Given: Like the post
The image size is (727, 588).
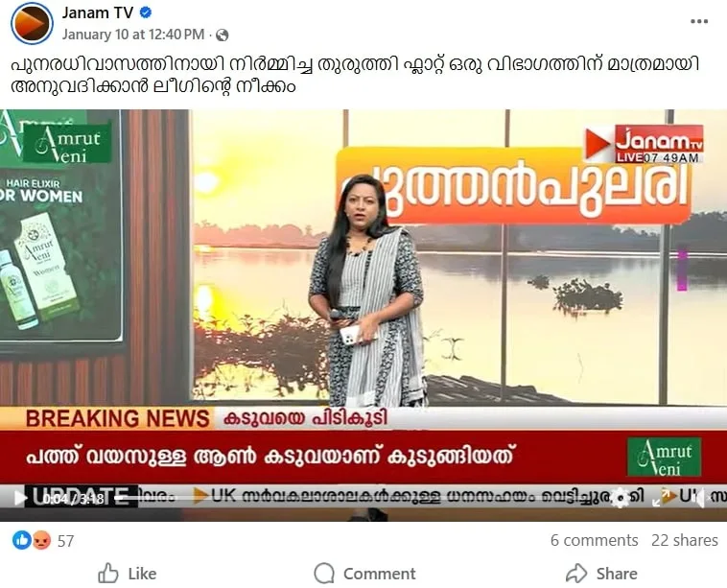Looking at the screenshot, I should (128, 574).
